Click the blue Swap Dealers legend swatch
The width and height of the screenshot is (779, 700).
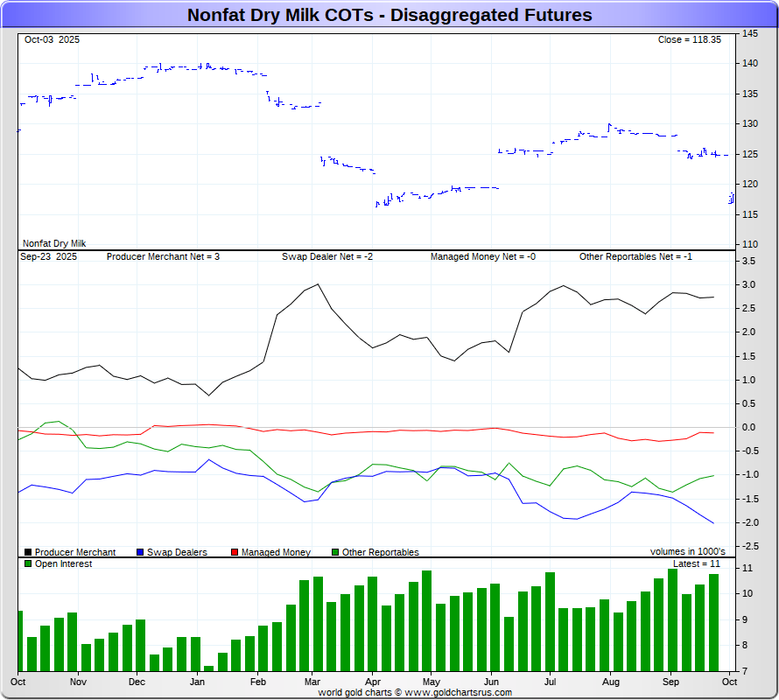pyautogui.click(x=141, y=552)
